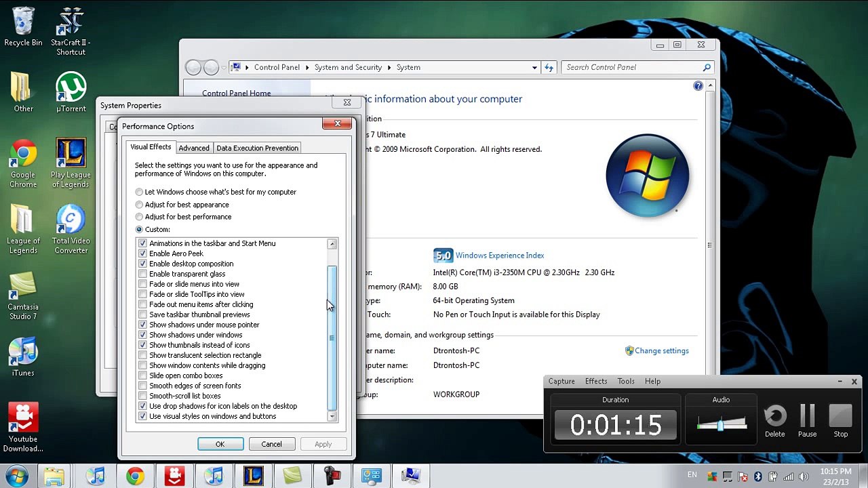Launch iTunes from the desktop
Image resolution: width=868 pixels, height=488 pixels.
(23, 357)
